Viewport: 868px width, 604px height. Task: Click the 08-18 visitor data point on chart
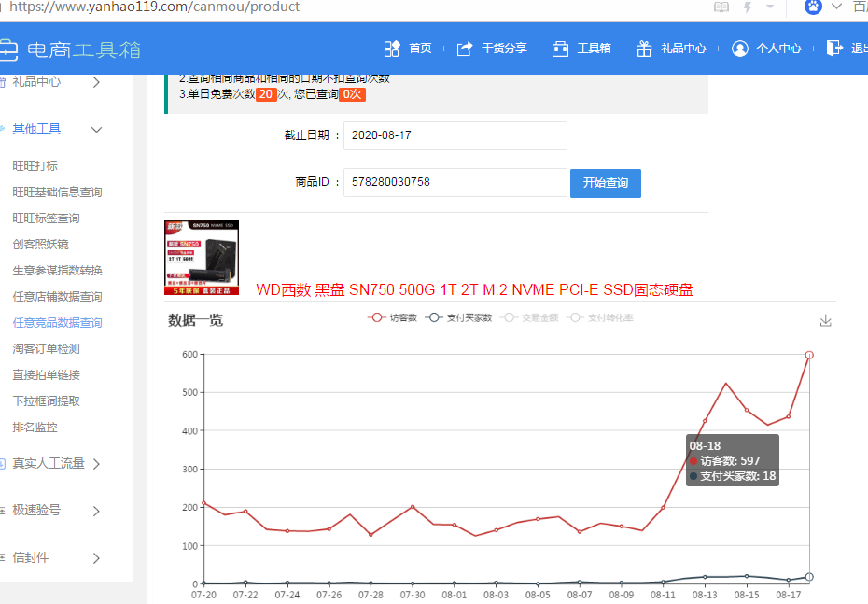[809, 355]
